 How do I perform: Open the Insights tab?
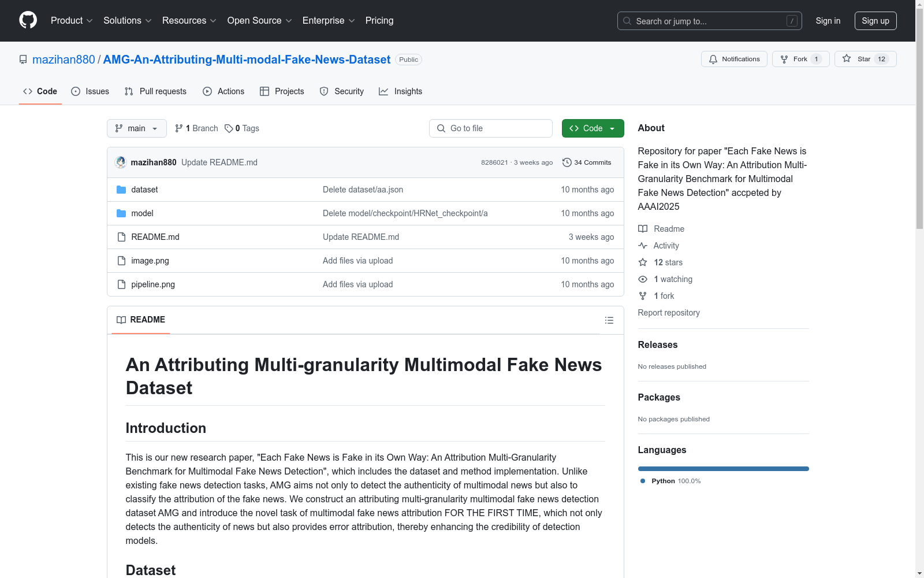tap(401, 91)
